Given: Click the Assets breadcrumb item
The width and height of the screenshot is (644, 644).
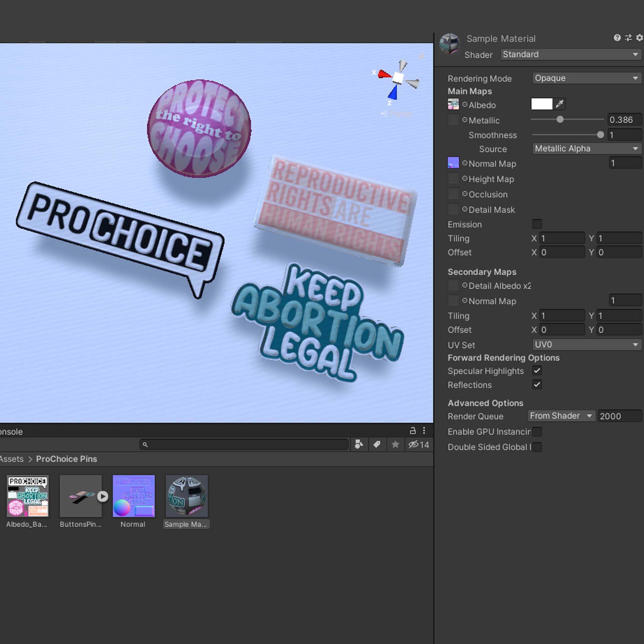Looking at the screenshot, I should pos(12,459).
